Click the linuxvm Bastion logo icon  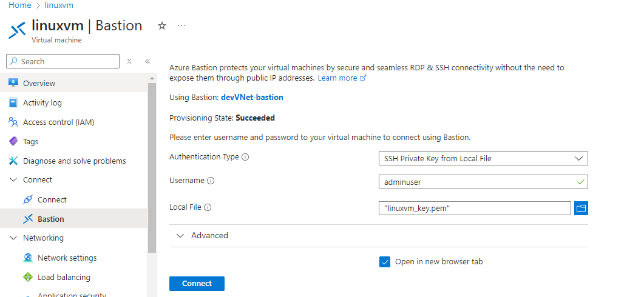coord(17,30)
